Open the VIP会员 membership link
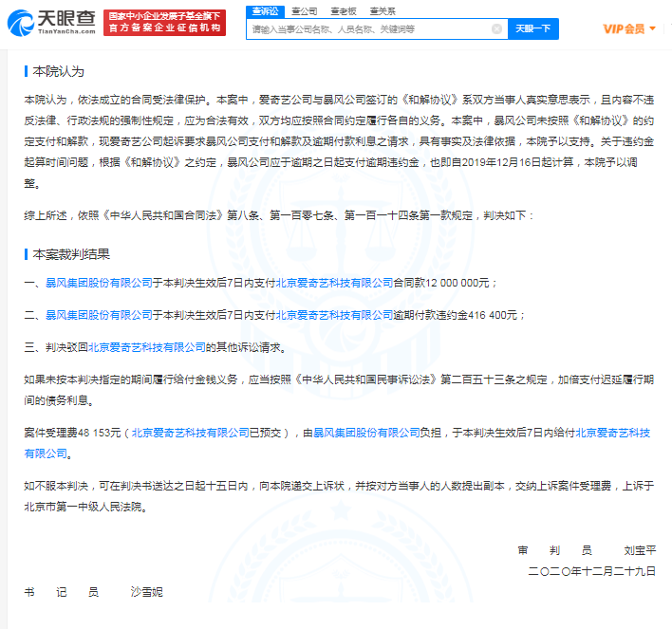 [624, 28]
